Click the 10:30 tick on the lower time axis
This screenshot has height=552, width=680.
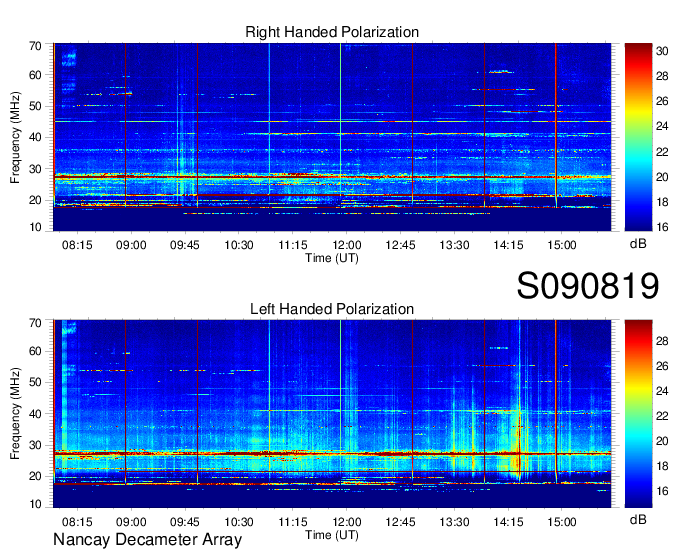click(239, 522)
